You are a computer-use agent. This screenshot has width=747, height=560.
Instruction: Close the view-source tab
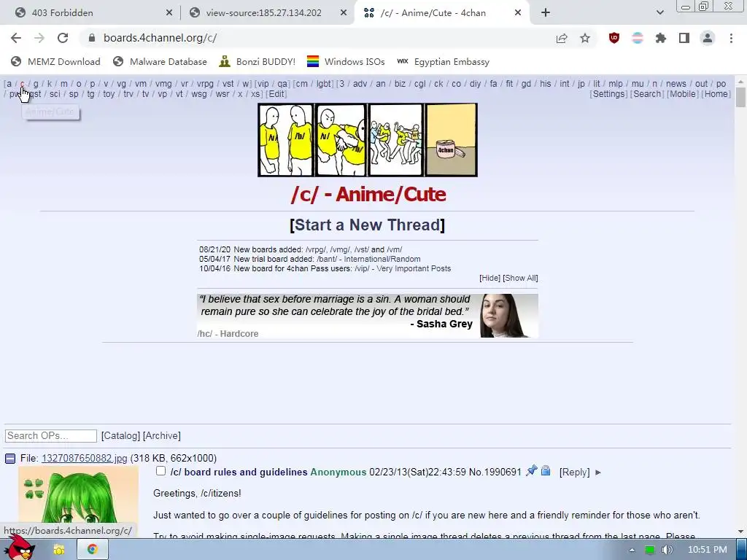344,13
